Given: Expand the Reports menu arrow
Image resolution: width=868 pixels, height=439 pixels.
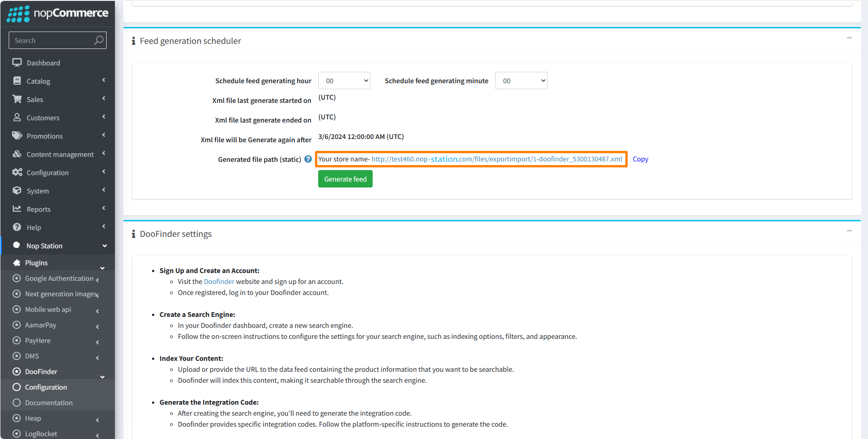Looking at the screenshot, I should pyautogui.click(x=104, y=208).
